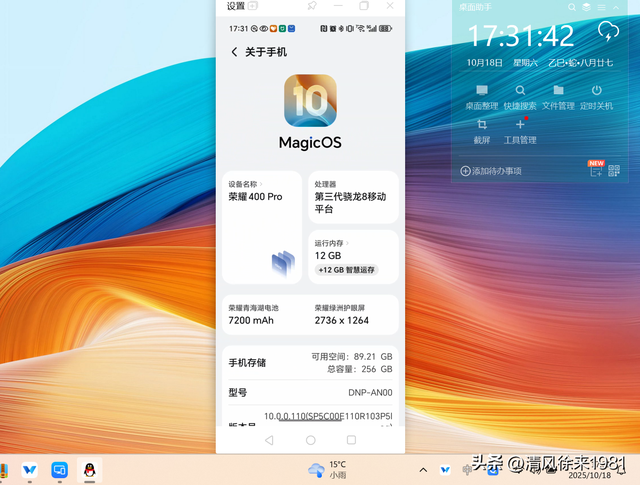Collapse the 桌面助手 widget
Viewport: 640px width, 485px height.
[616, 7]
